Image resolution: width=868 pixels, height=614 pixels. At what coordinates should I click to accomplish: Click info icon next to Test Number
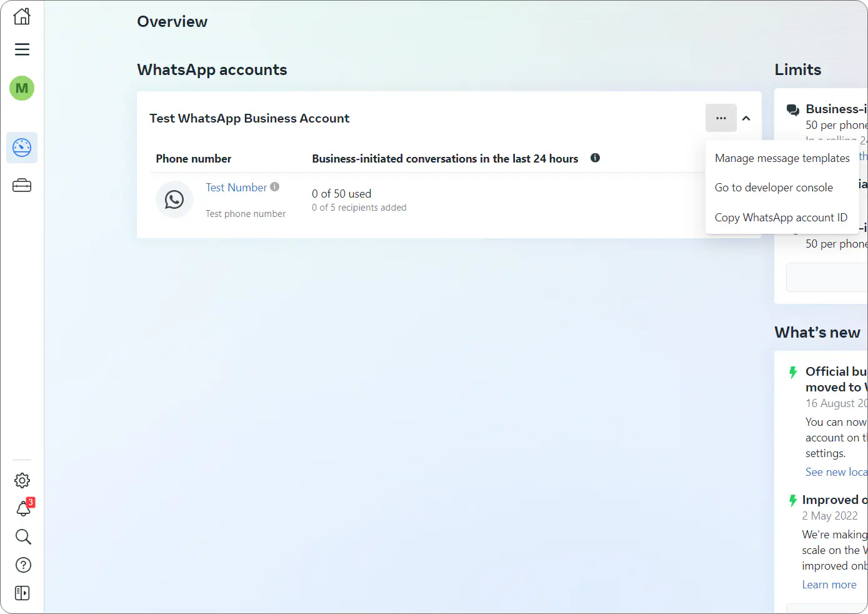(x=275, y=186)
